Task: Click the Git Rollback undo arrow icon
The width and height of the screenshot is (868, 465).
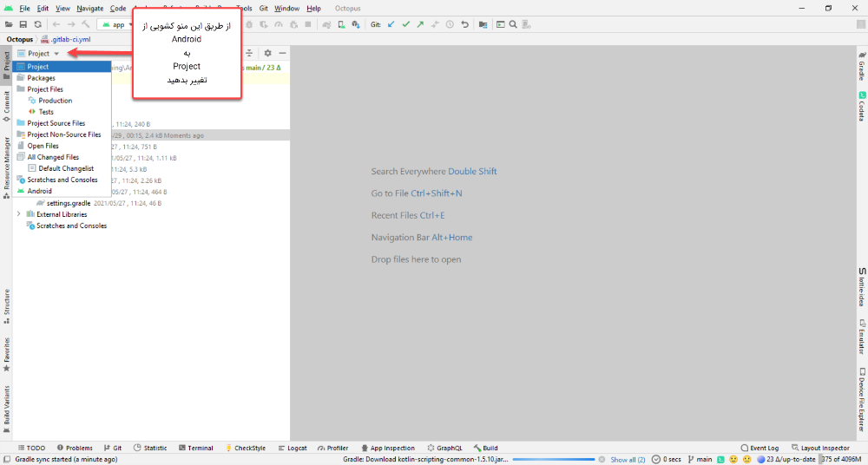Action: (465, 24)
